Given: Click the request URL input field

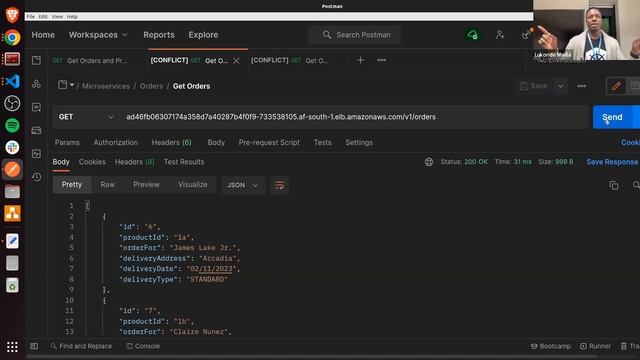Looking at the screenshot, I should (354, 117).
